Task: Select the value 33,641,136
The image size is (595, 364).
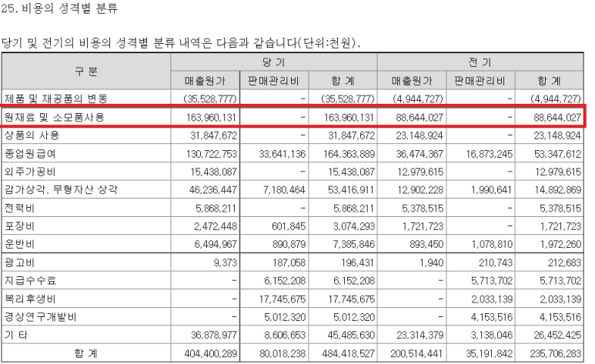Action: click(282, 154)
